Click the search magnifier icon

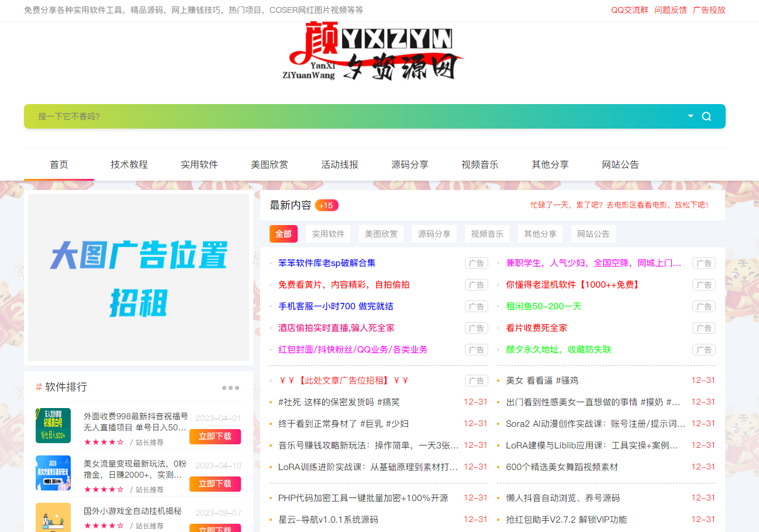point(706,116)
